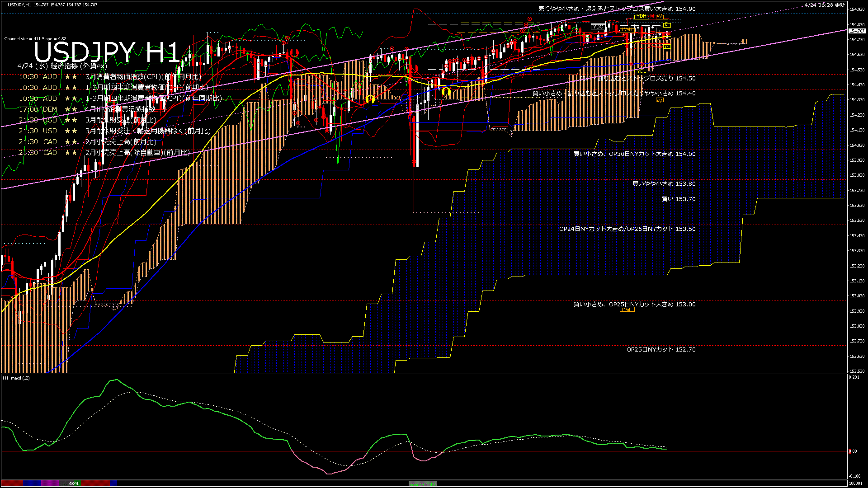Click the 'OP24日NYカット大きめ/OP26日NYカット 153.50' label

click(x=627, y=229)
